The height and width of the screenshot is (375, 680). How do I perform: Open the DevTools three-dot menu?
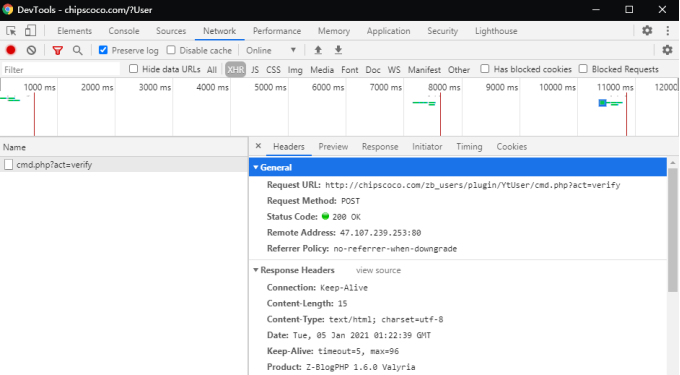point(667,30)
